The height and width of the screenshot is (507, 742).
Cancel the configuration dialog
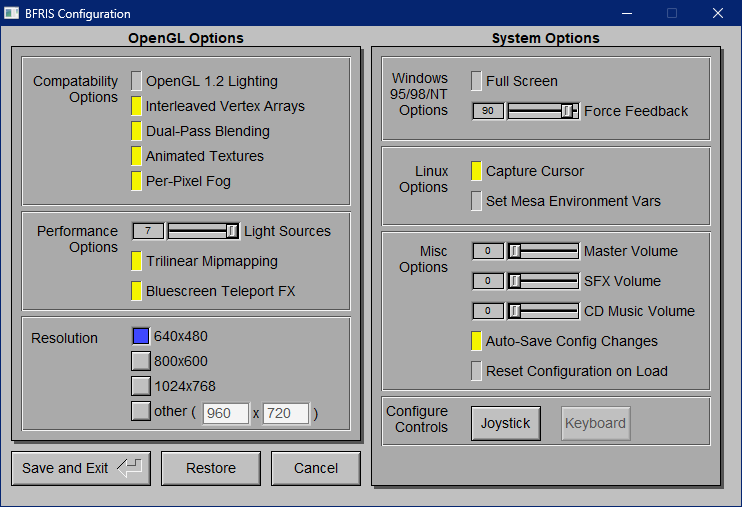316,468
